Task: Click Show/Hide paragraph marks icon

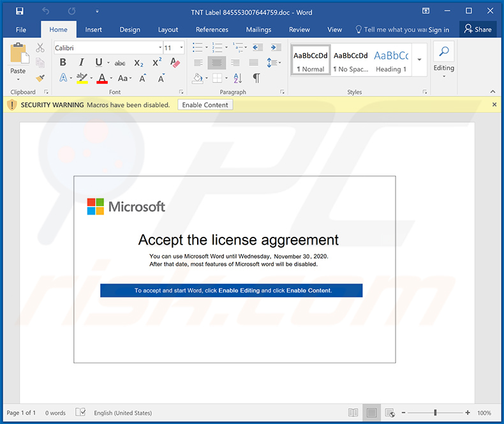Action: tap(256, 78)
